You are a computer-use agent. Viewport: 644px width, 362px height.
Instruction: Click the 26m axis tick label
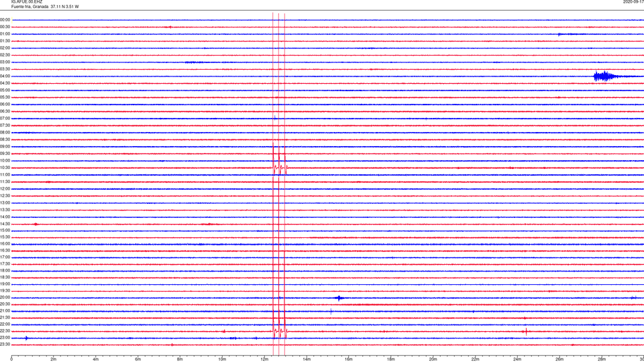[x=559, y=359]
